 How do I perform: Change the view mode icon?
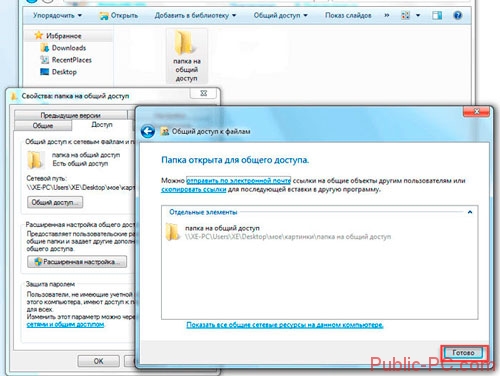pos(405,15)
